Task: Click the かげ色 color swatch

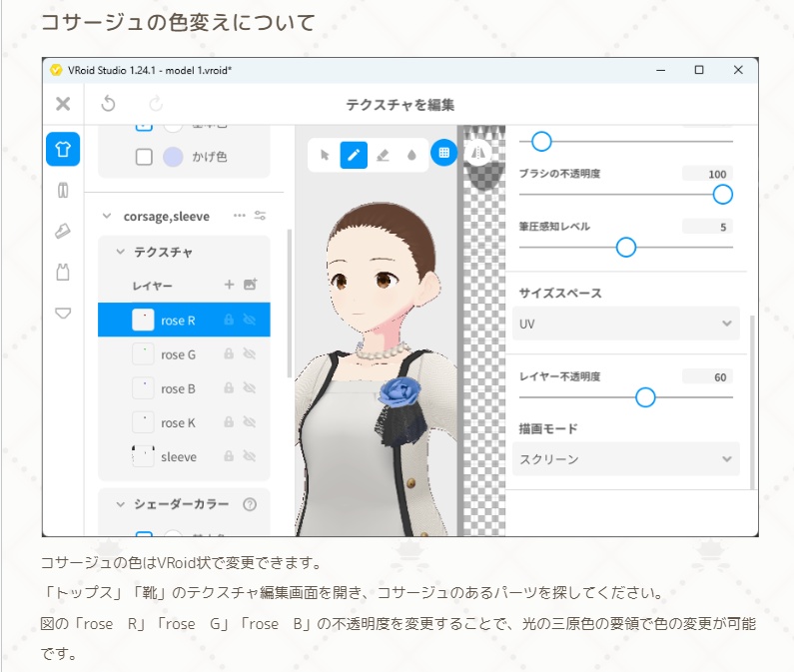Action: click(x=173, y=157)
